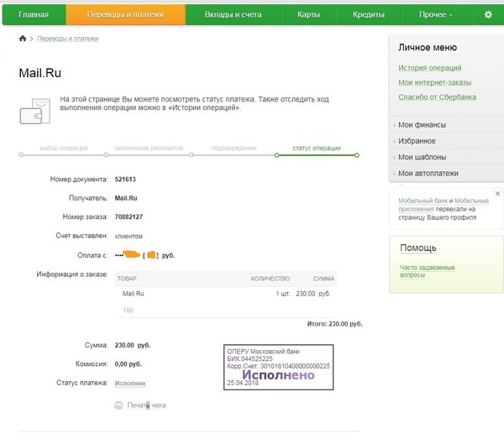Click the СУММА column header
The image size is (504, 444).
tap(323, 279)
